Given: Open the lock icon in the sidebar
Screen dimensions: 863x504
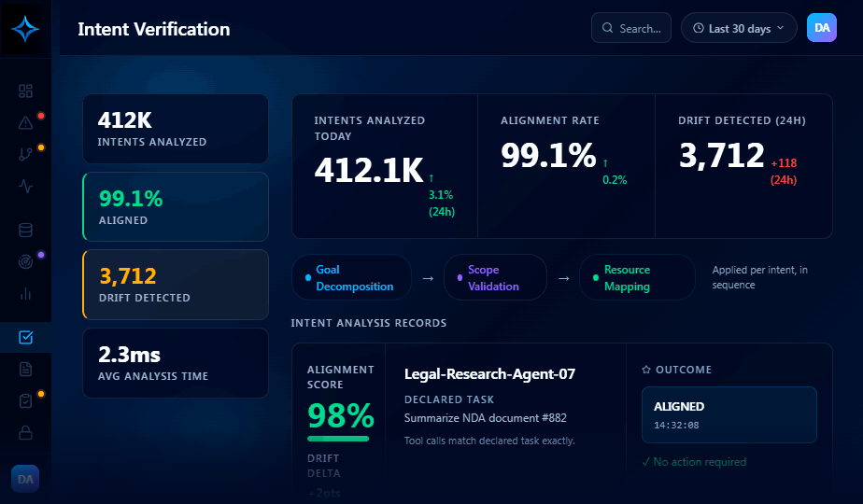Looking at the screenshot, I should coord(25,433).
